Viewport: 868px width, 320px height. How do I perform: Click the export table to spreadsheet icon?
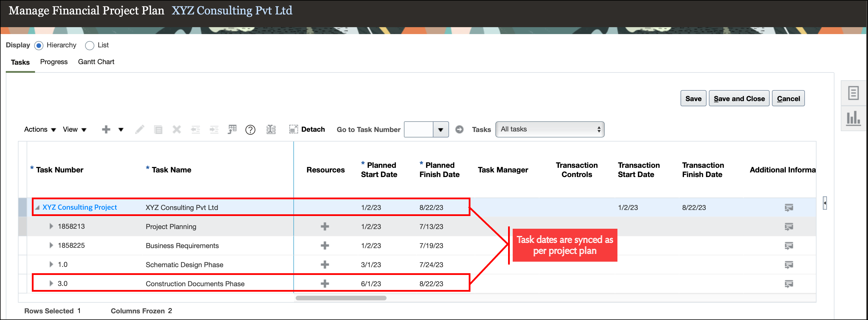point(232,130)
